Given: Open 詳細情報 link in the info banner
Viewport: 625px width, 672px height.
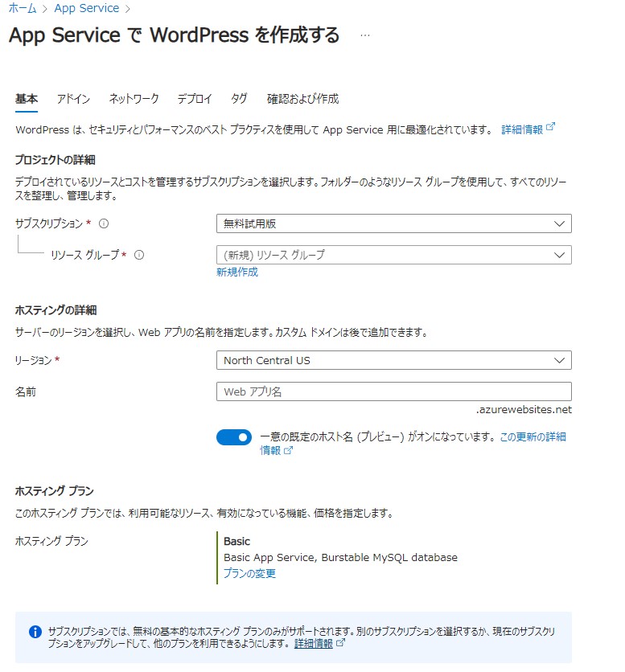Looking at the screenshot, I should pyautogui.click(x=319, y=643).
